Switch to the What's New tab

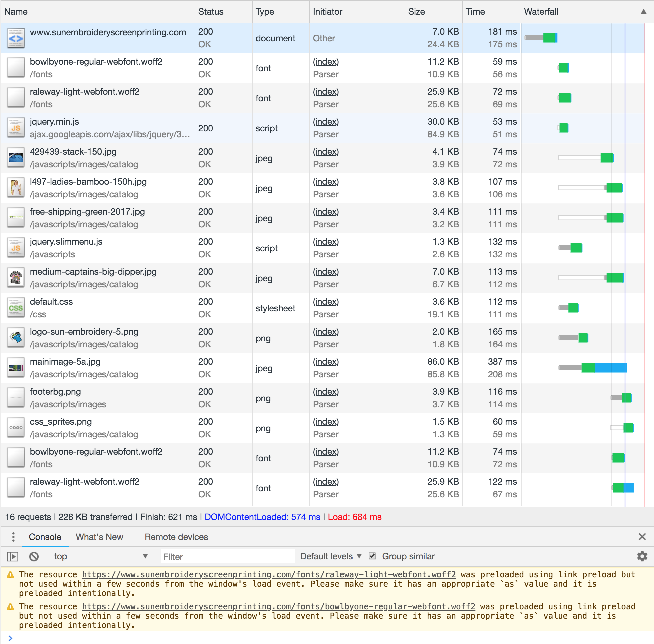tap(99, 537)
